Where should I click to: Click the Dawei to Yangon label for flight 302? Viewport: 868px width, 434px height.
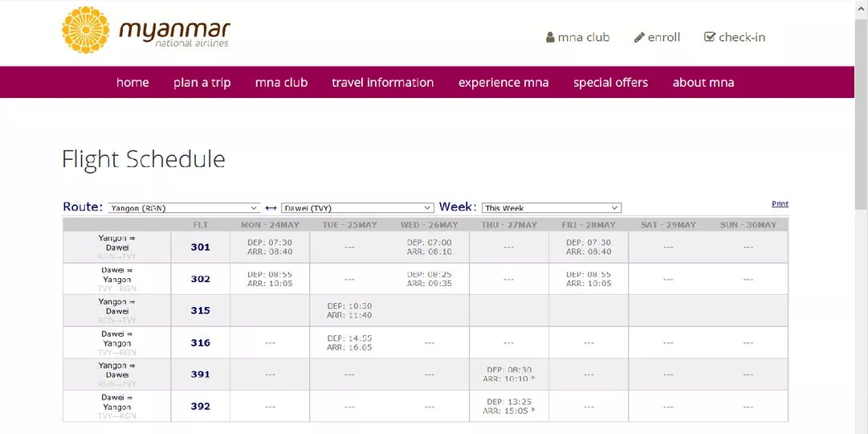[x=117, y=279]
